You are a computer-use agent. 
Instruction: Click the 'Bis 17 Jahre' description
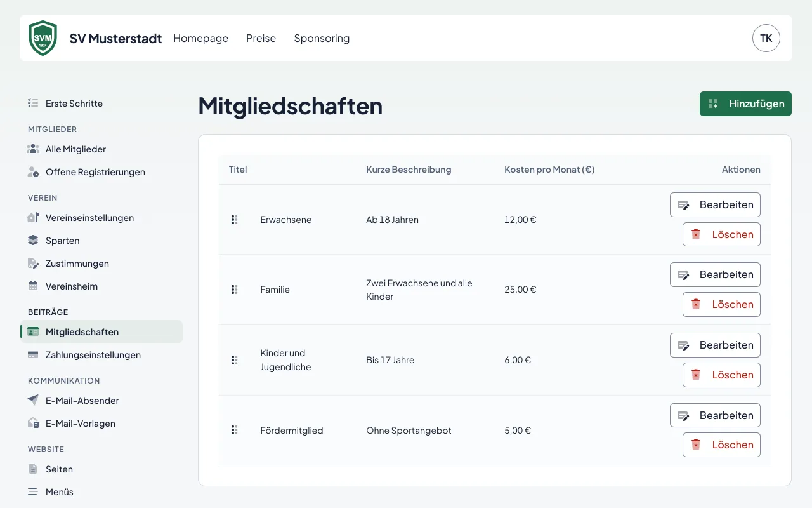pos(390,360)
